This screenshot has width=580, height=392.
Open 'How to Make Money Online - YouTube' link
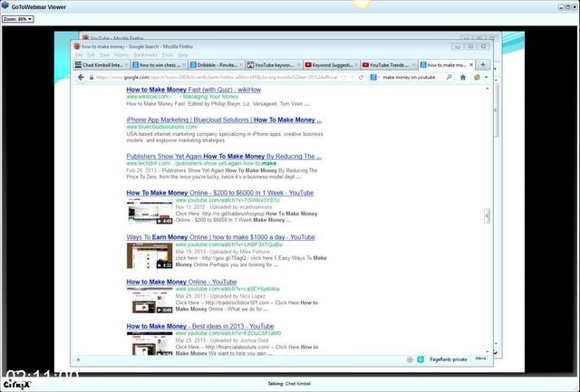click(181, 282)
